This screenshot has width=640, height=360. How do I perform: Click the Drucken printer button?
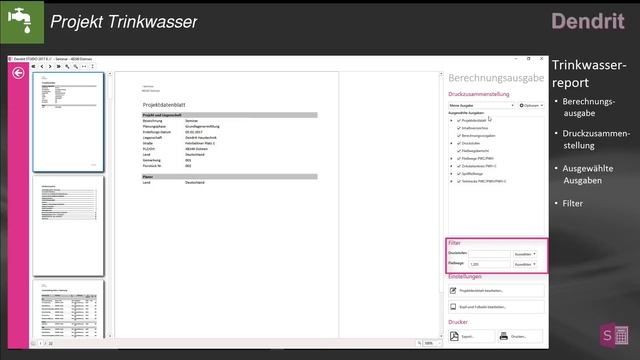point(520,336)
